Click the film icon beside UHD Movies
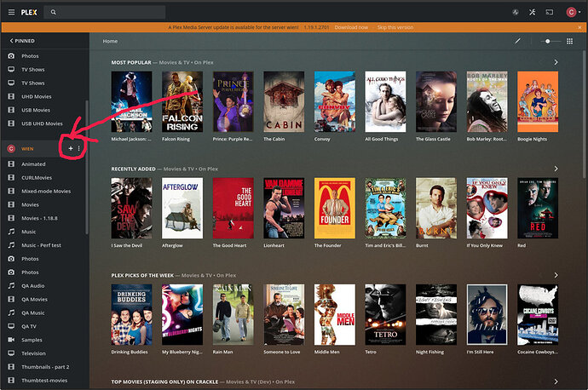Image resolution: width=588 pixels, height=390 pixels. pyautogui.click(x=11, y=96)
